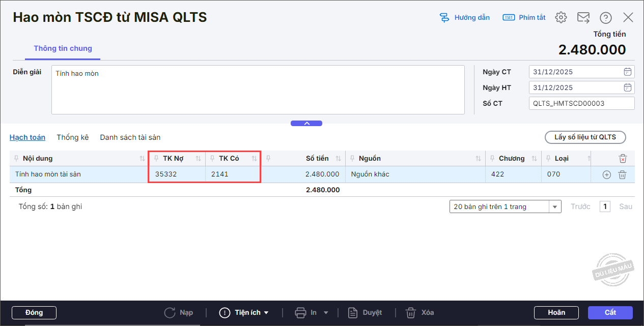Click the row amount cell 2.480.000

(x=303, y=174)
